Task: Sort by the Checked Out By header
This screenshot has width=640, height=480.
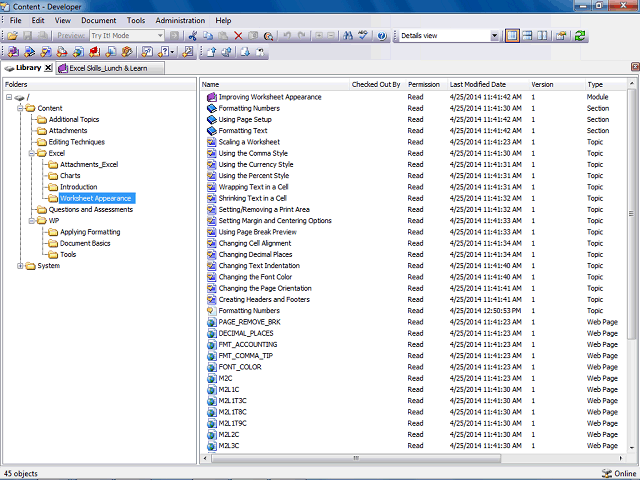Action: coord(378,84)
